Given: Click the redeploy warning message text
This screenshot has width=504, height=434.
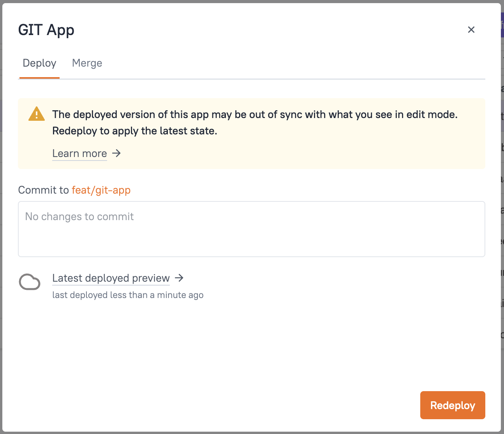Looking at the screenshot, I should click(x=254, y=122).
